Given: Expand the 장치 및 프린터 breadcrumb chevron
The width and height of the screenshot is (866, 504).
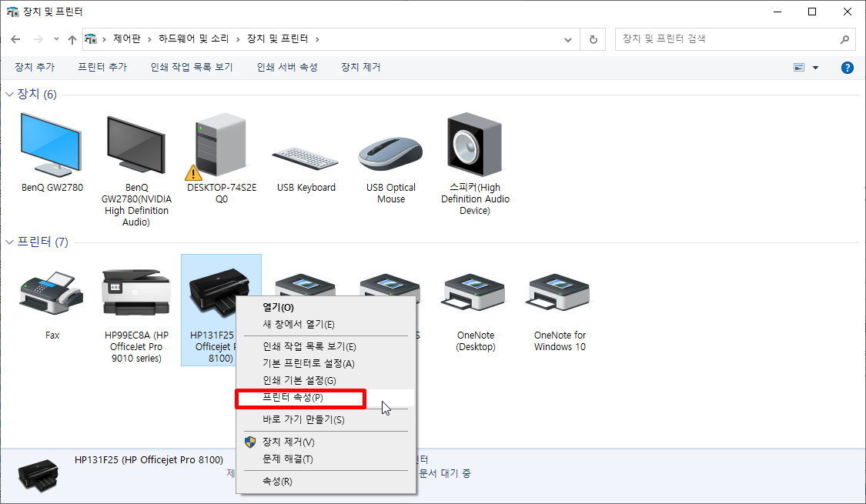Looking at the screenshot, I should (x=318, y=39).
